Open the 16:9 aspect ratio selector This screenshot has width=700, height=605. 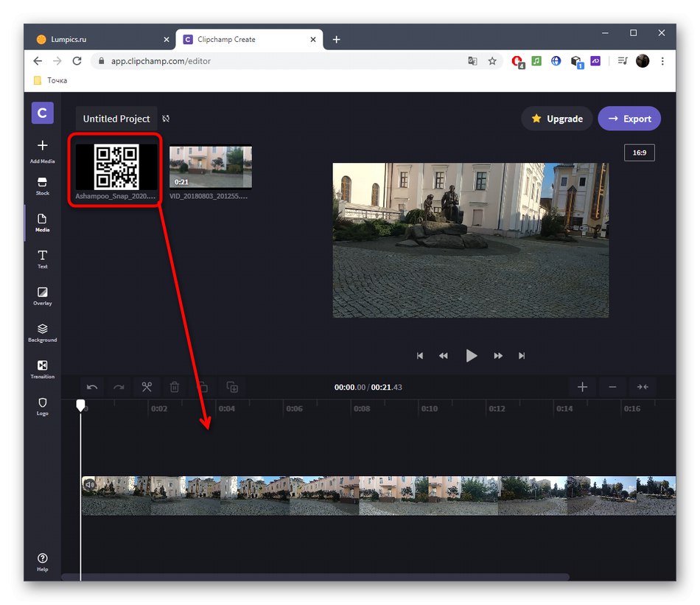coord(638,153)
